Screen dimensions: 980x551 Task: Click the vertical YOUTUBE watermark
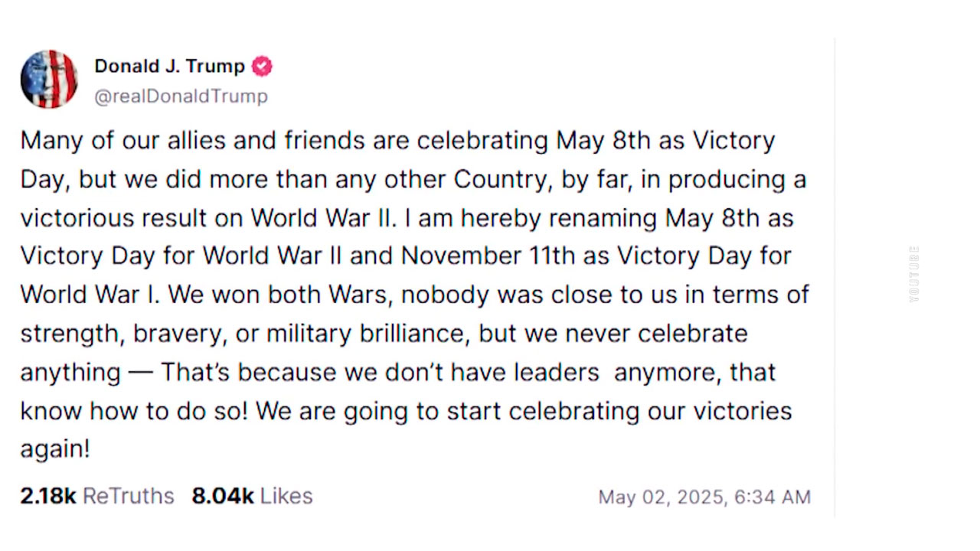pos(913,274)
